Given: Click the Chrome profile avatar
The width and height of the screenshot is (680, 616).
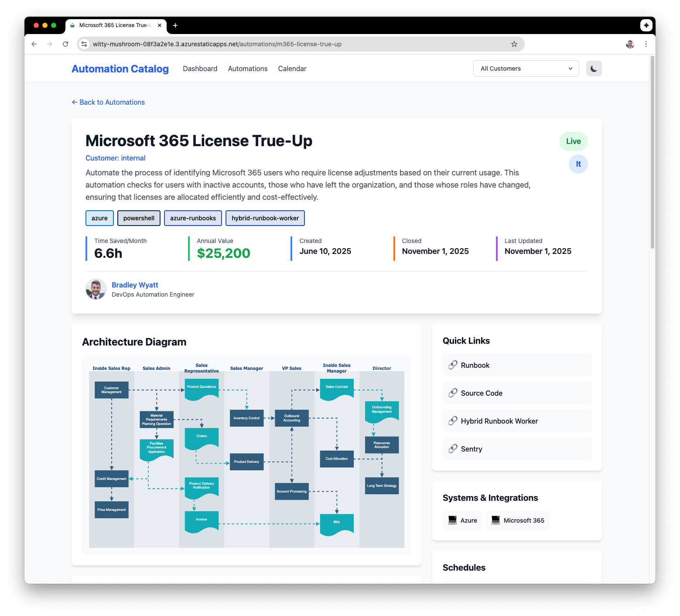Looking at the screenshot, I should pyautogui.click(x=629, y=44).
